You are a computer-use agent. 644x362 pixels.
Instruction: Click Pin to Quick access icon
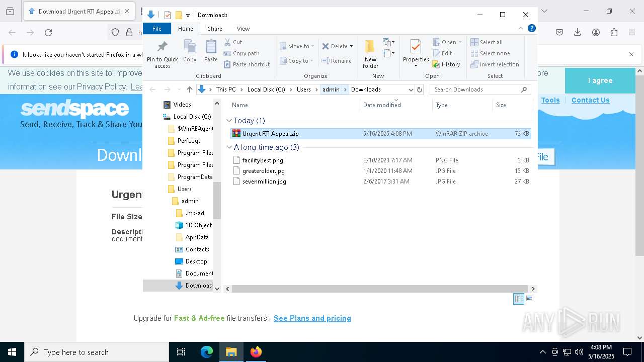pyautogui.click(x=162, y=54)
